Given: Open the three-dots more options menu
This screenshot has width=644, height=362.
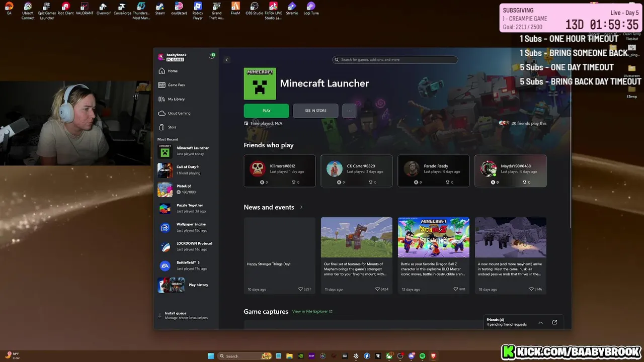Looking at the screenshot, I should (349, 111).
